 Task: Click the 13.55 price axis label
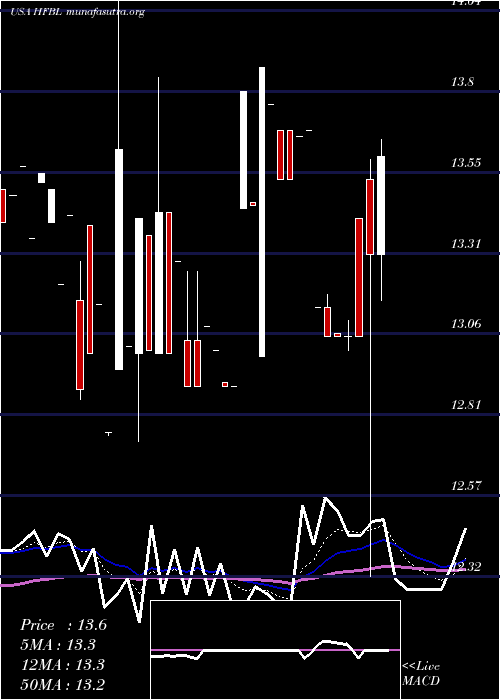466,163
